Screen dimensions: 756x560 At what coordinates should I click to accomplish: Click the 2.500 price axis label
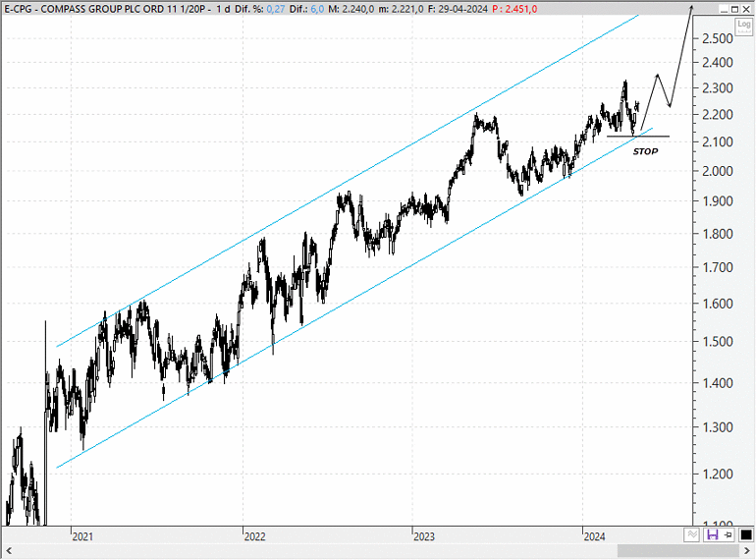pyautogui.click(x=718, y=38)
